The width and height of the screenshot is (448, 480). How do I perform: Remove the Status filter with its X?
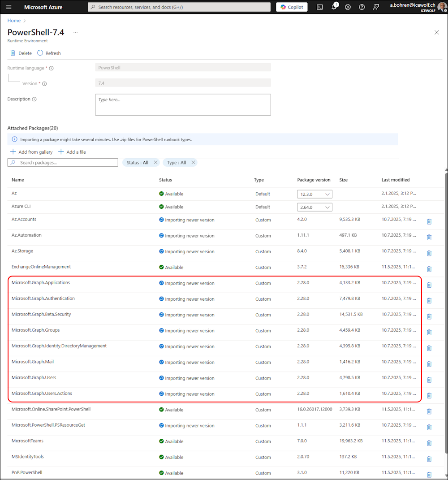[155, 163]
